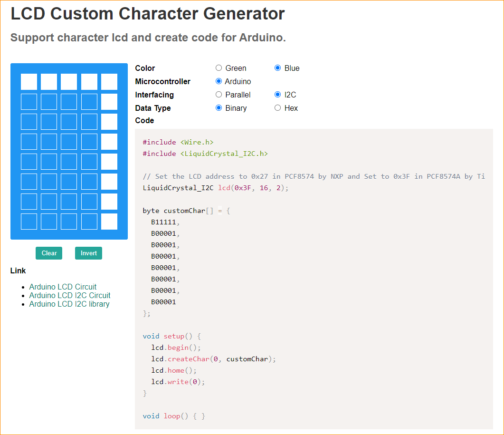This screenshot has width=504, height=435.
Task: Click the Invert button
Action: point(88,253)
